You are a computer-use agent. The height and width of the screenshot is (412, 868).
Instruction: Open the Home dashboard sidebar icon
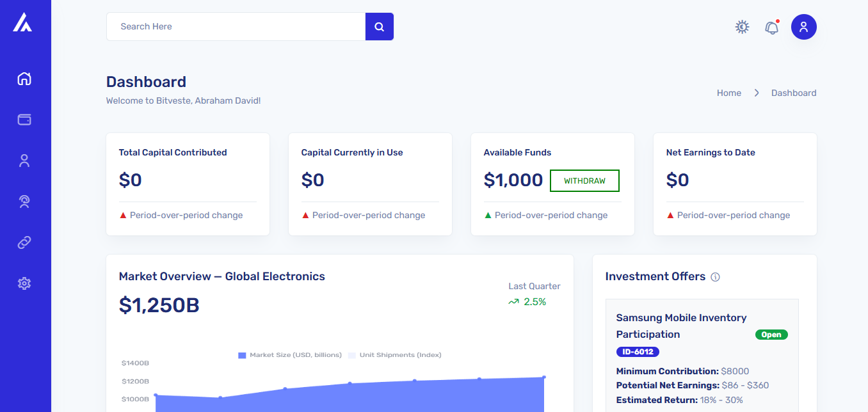pos(24,79)
